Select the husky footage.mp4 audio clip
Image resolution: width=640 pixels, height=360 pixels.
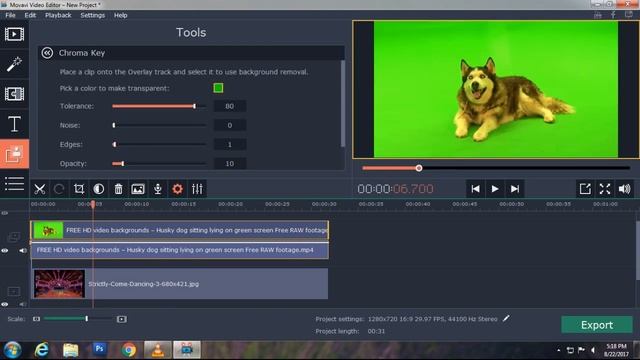click(x=180, y=250)
